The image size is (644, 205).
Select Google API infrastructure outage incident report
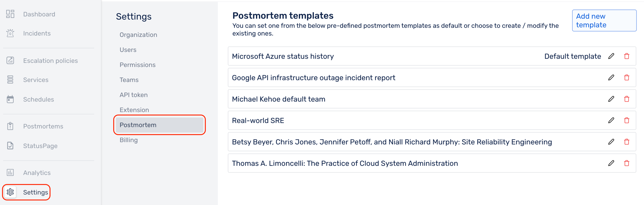(x=432, y=78)
